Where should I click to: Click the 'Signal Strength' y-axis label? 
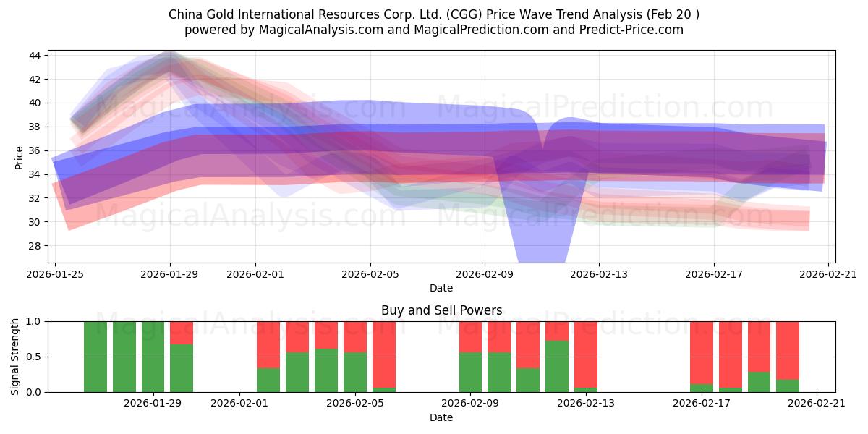coord(16,357)
